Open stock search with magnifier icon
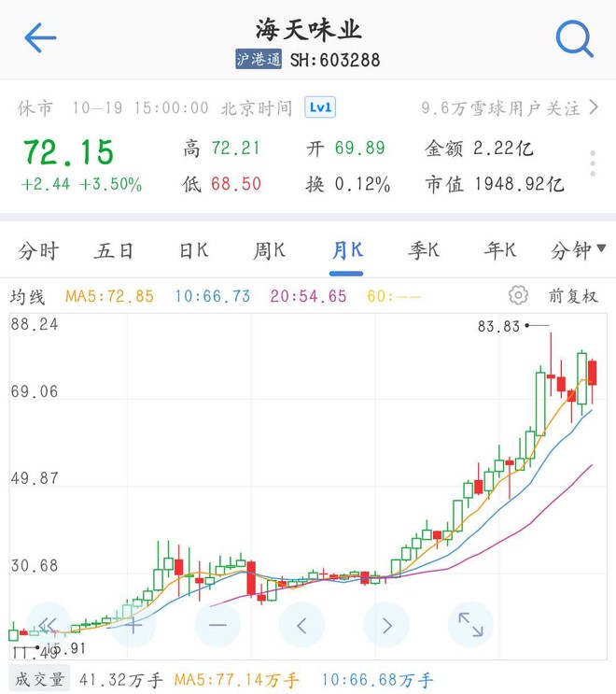This screenshot has width=616, height=694. tap(574, 38)
